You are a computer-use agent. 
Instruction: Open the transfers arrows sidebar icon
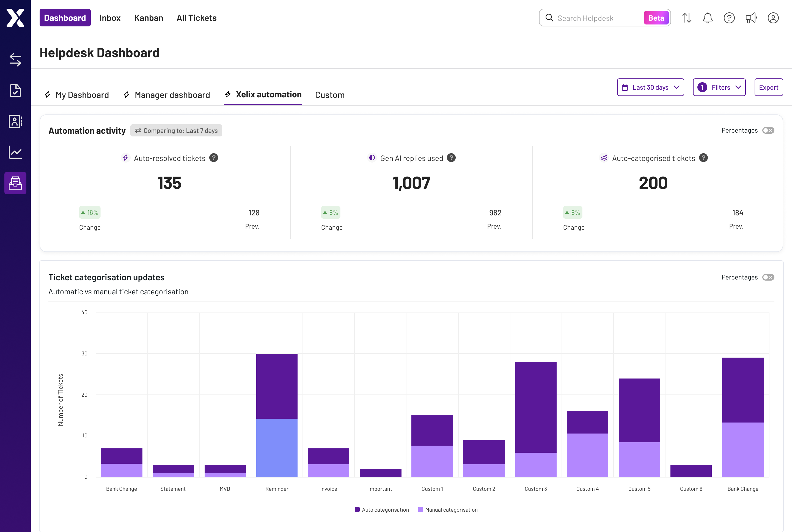15,60
